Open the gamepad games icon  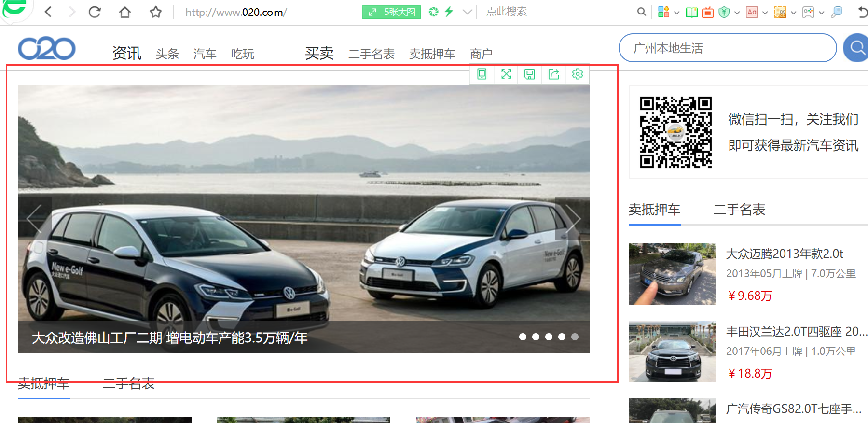coord(808,12)
